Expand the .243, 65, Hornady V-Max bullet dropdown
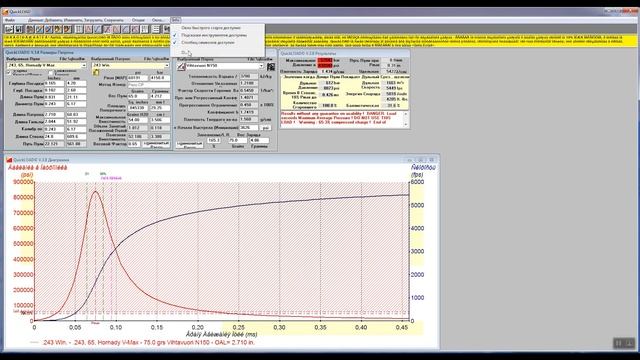Image resolution: width=640 pixels, height=360 pixels. tap(84, 65)
